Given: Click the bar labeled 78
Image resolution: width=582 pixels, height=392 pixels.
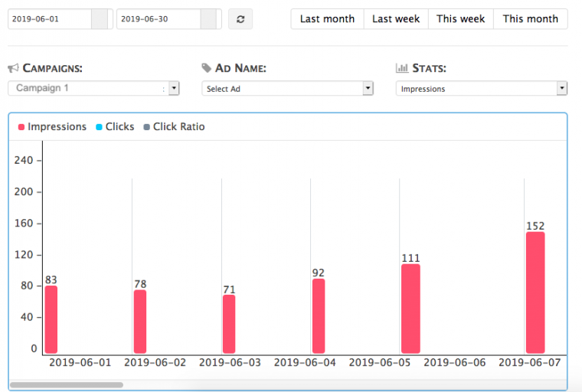Looking at the screenshot, I should (x=140, y=322).
